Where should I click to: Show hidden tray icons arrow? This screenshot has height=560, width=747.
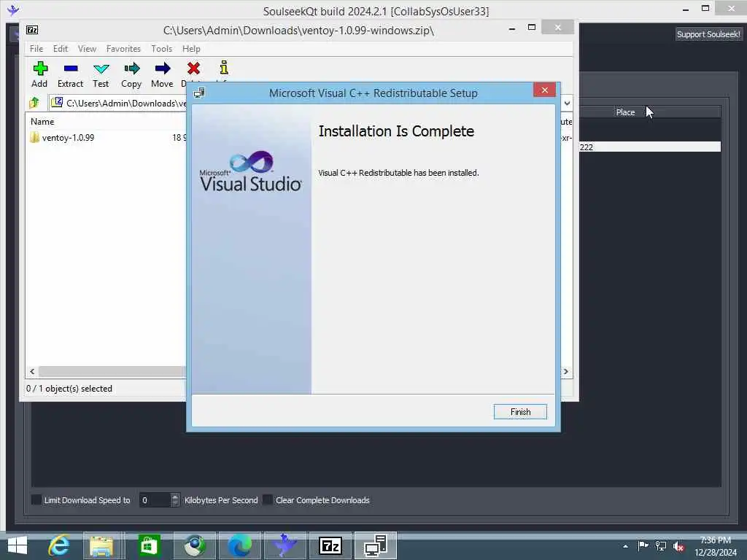[x=625, y=546]
